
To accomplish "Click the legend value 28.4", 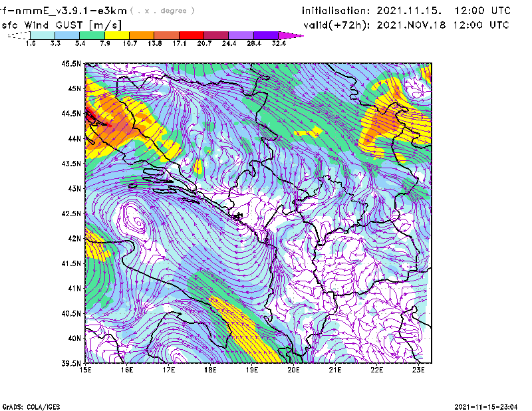I will 254,43.
